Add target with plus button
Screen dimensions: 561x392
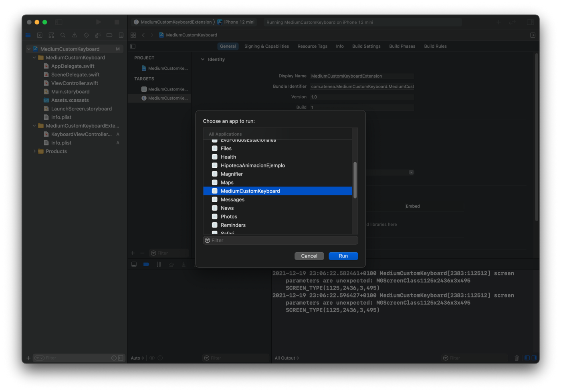133,253
